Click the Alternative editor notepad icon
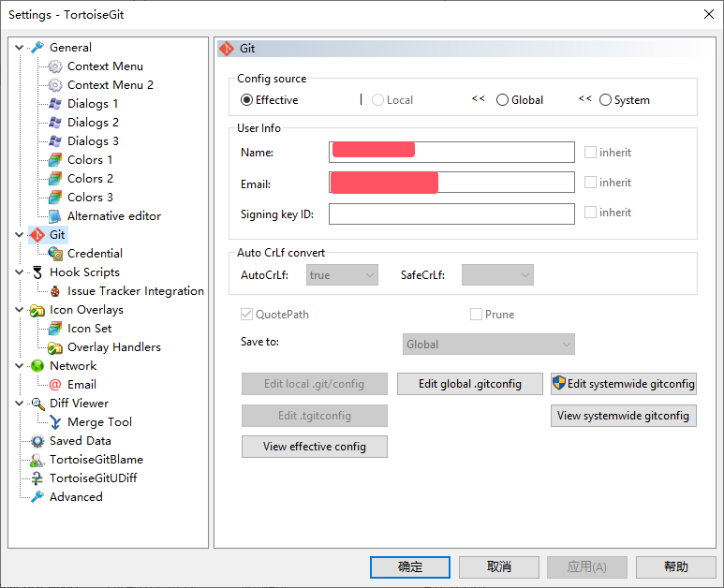The width and height of the screenshot is (724, 588). [55, 216]
